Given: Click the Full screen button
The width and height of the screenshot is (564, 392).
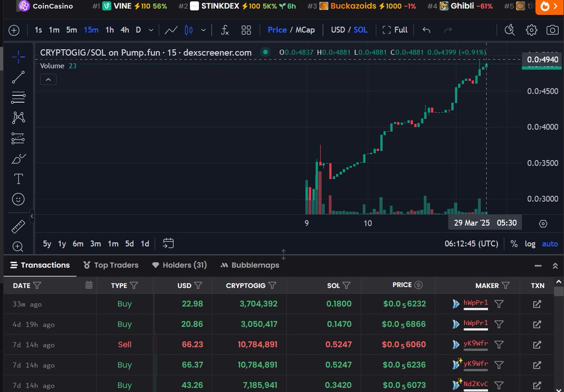Looking at the screenshot, I should tap(395, 30).
